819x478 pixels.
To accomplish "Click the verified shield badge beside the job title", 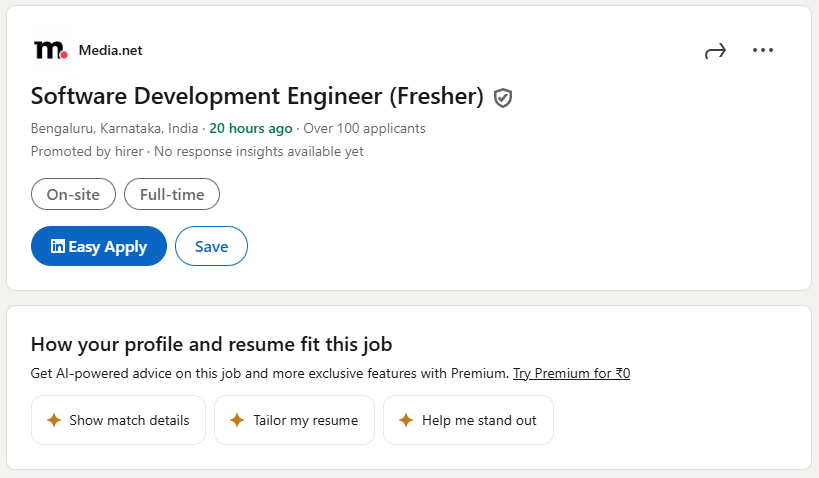I will coord(503,97).
